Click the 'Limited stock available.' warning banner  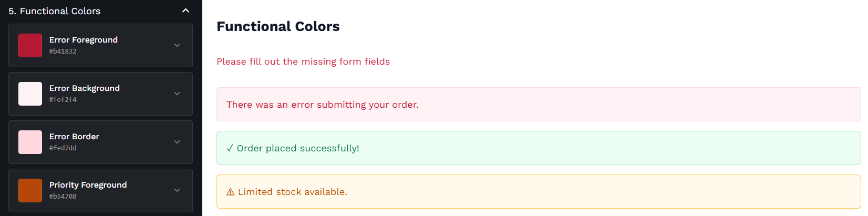click(539, 192)
